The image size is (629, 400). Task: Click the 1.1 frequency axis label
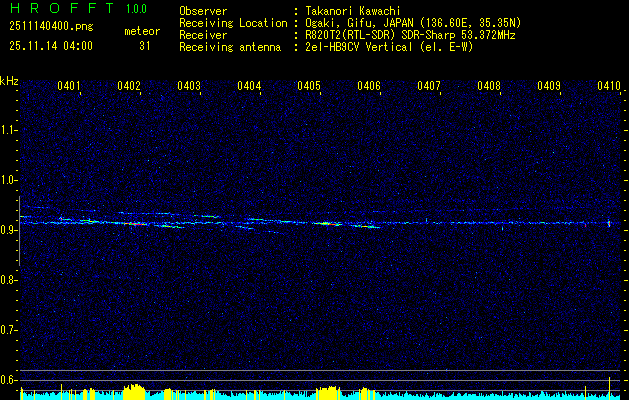9,129
